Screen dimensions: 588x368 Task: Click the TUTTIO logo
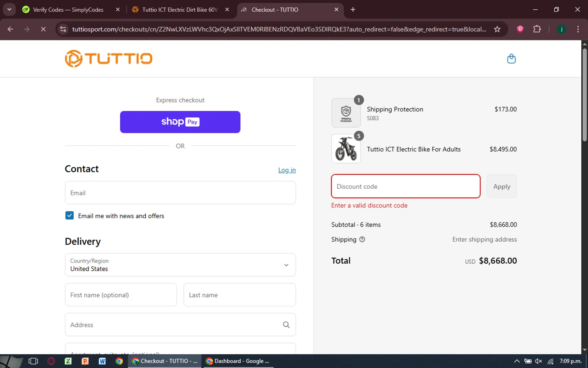[109, 58]
